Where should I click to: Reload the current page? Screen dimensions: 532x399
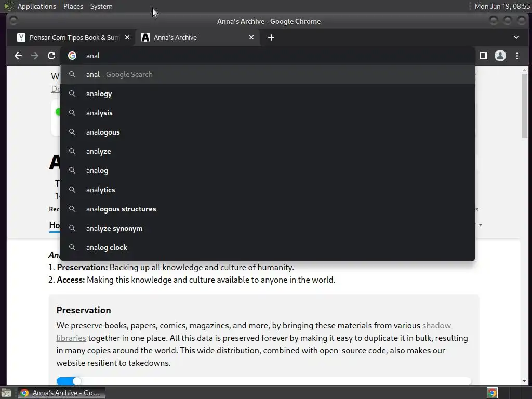pos(51,56)
